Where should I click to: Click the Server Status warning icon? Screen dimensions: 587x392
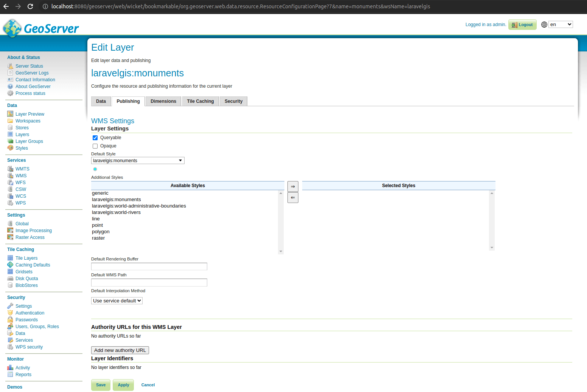pyautogui.click(x=10, y=66)
